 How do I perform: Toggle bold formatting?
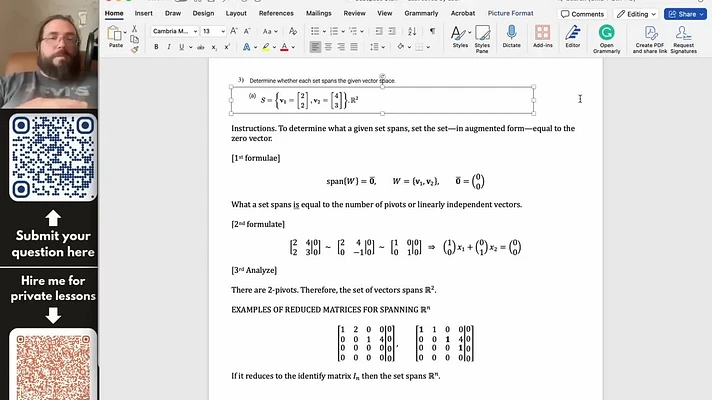(x=156, y=47)
